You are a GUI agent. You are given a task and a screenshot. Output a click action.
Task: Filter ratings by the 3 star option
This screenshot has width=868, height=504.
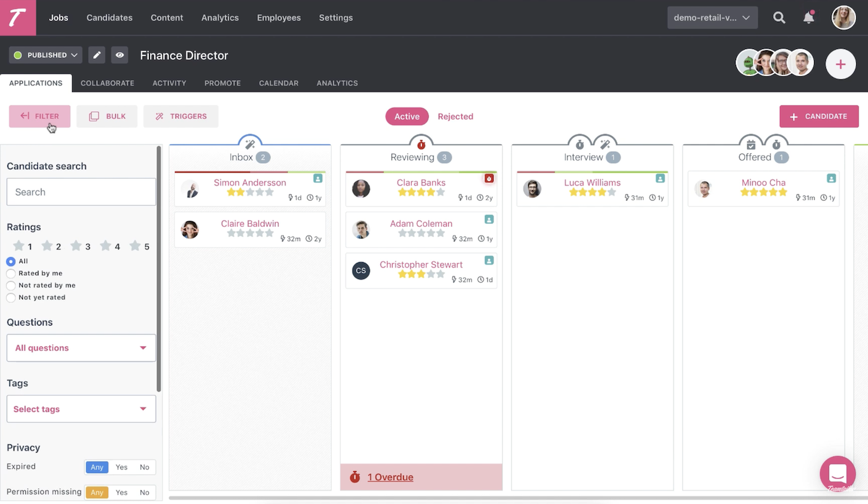point(81,246)
